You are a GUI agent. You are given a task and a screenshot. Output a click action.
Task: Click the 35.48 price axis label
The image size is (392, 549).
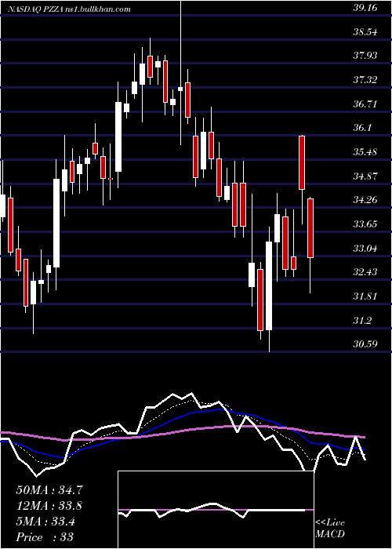coord(365,152)
